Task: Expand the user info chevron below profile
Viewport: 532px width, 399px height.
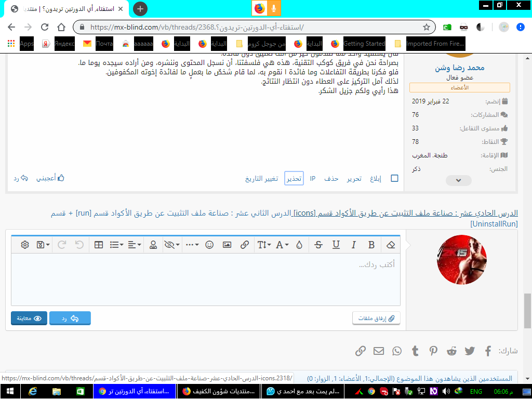Action: 459,180
